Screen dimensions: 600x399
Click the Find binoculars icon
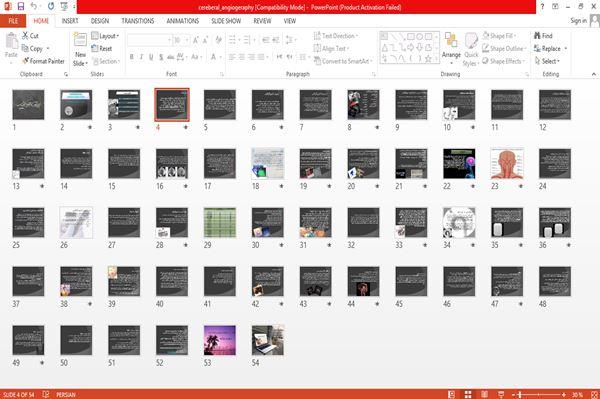[537, 36]
